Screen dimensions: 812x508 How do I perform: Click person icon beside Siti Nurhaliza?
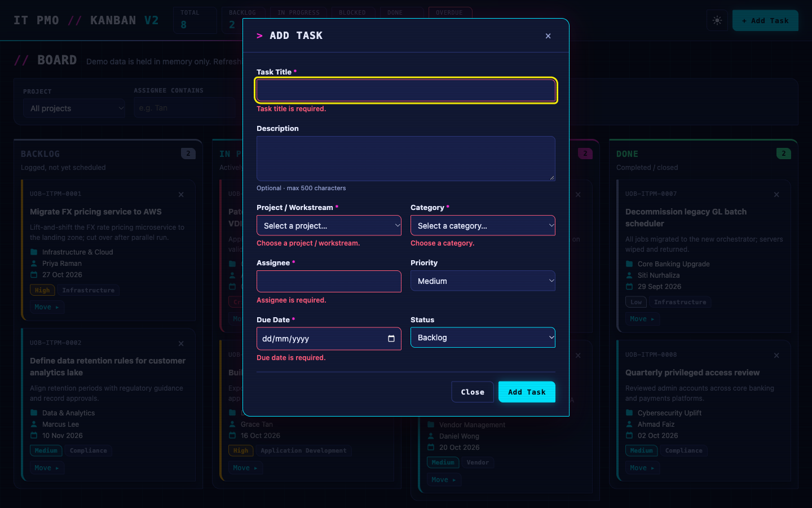pyautogui.click(x=629, y=275)
